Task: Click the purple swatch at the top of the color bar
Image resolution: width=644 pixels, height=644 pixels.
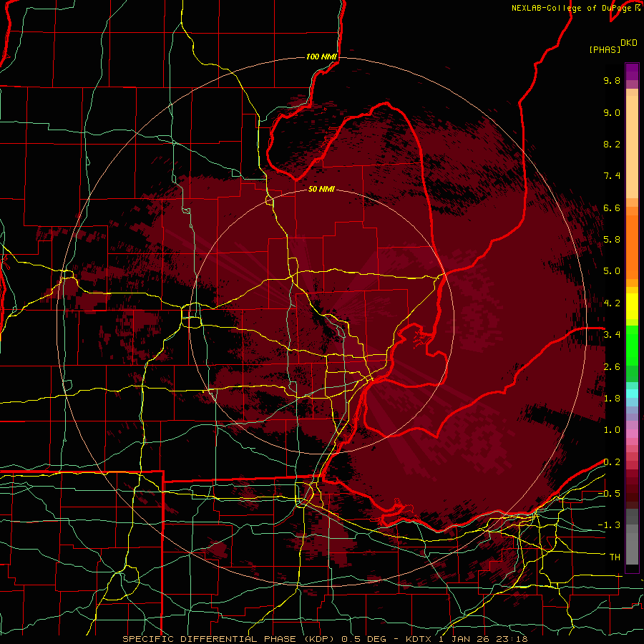Action: (632, 72)
